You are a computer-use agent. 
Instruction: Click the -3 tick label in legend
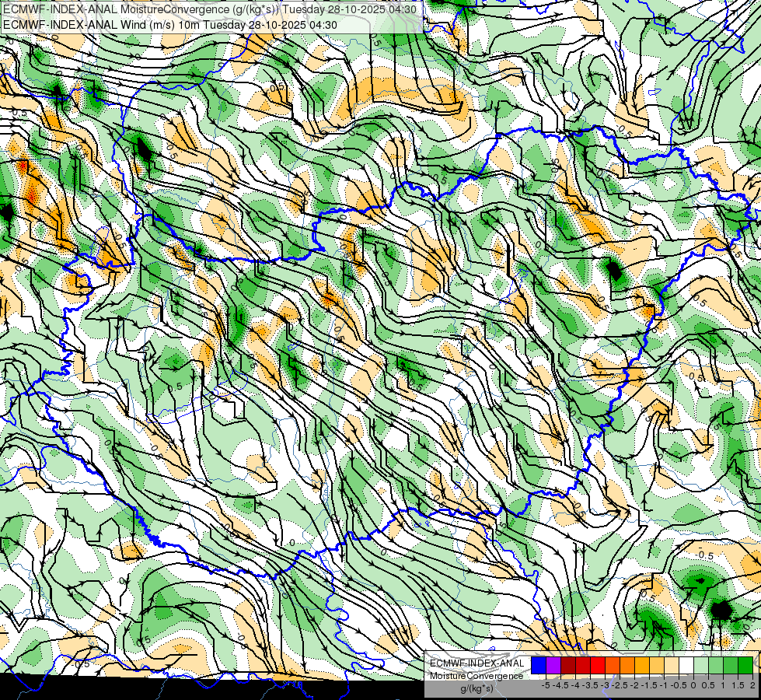606,685
